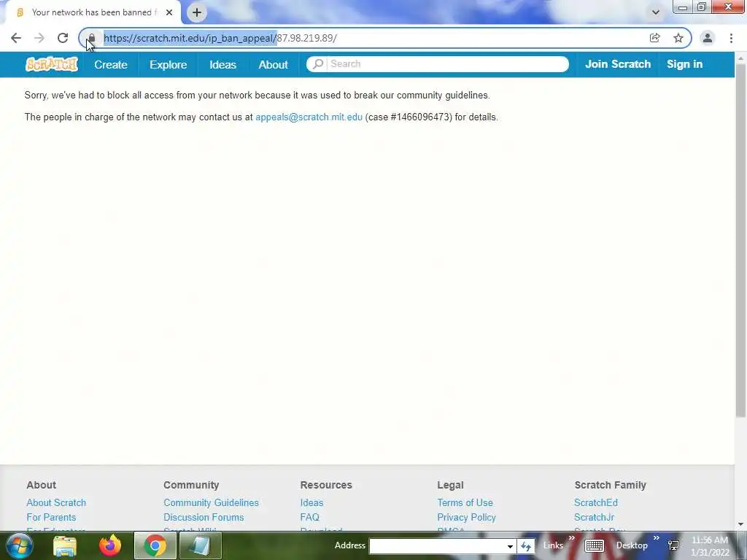Image resolution: width=747 pixels, height=560 pixels.
Task: Launch Firefox from the taskbar
Action: click(x=110, y=545)
